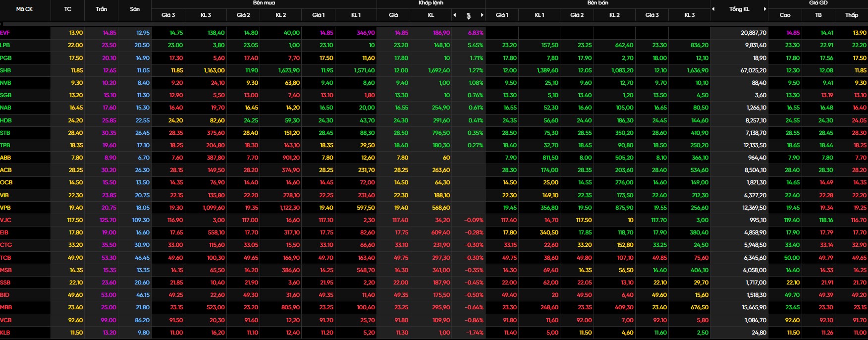Open the OCB stock ticker
The height and width of the screenshot is (340, 868).
click(x=6, y=182)
